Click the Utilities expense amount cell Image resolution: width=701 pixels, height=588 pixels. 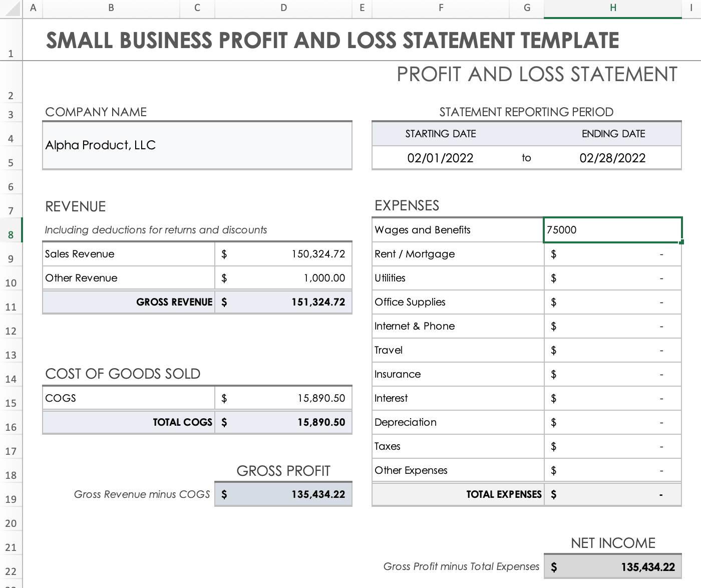point(612,278)
